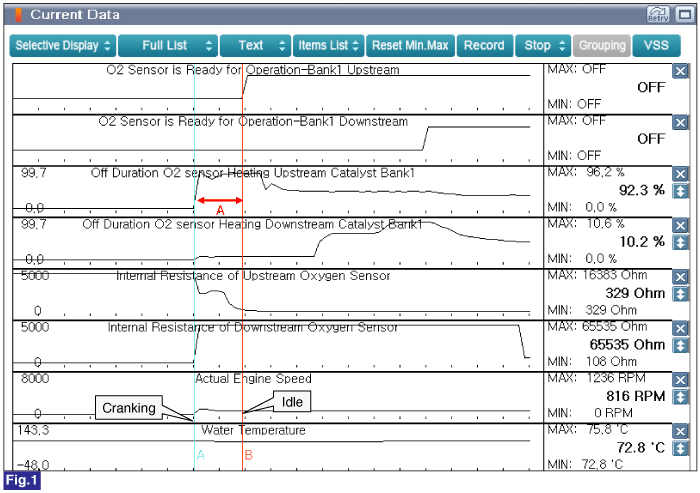Viewport: 700px width, 493px height.
Task: Click the Retry icon in title bar
Action: pyautogui.click(x=658, y=14)
